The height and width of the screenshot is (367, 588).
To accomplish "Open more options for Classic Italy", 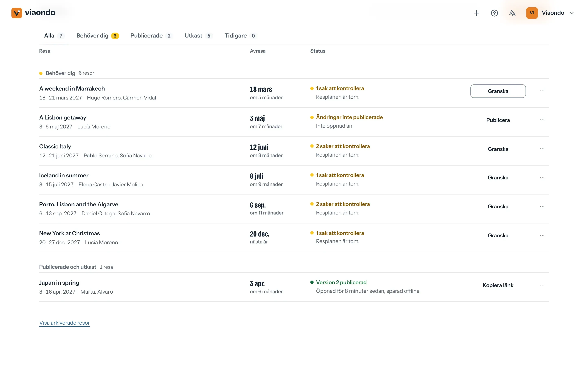I will tap(542, 149).
